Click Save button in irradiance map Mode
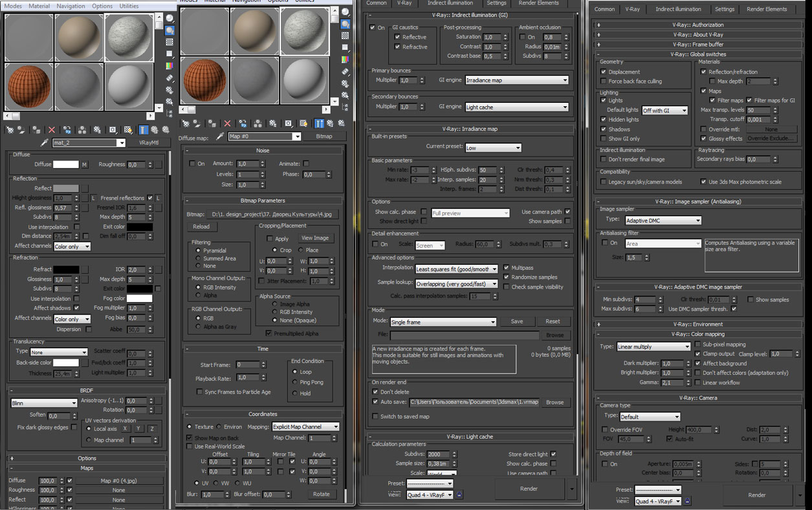812x510 pixels. click(517, 322)
